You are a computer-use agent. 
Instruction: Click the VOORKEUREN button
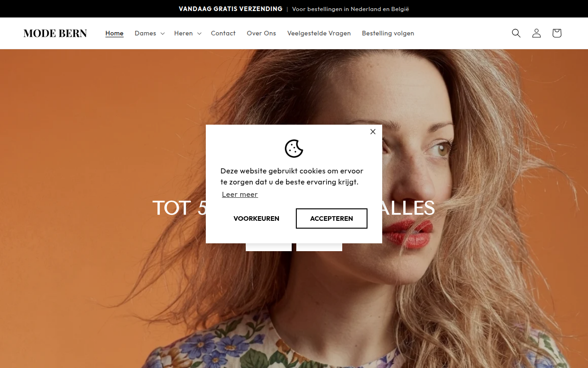pyautogui.click(x=256, y=218)
